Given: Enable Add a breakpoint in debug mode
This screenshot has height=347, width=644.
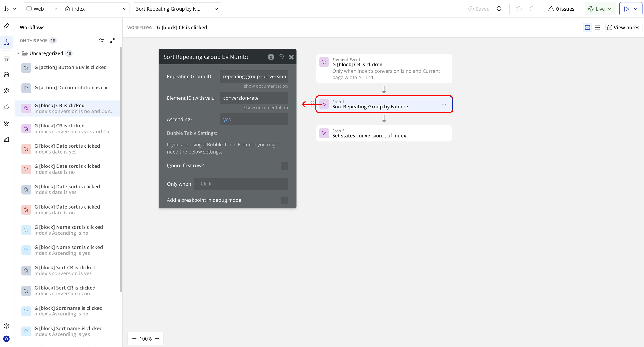Looking at the screenshot, I should pyautogui.click(x=284, y=200).
